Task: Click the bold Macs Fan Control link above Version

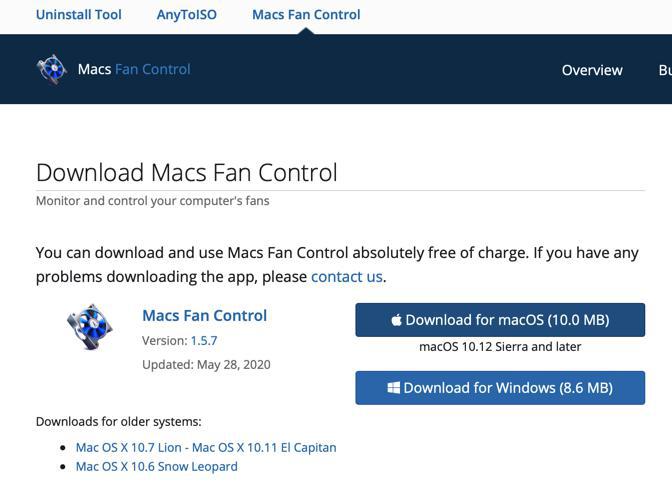Action: point(205,316)
